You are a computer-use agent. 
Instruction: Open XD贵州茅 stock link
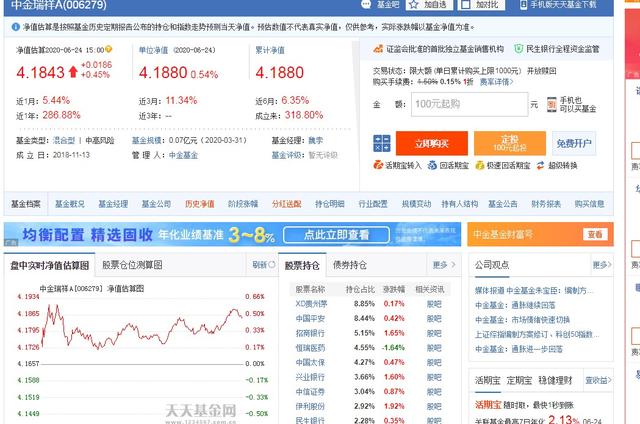coord(311,304)
